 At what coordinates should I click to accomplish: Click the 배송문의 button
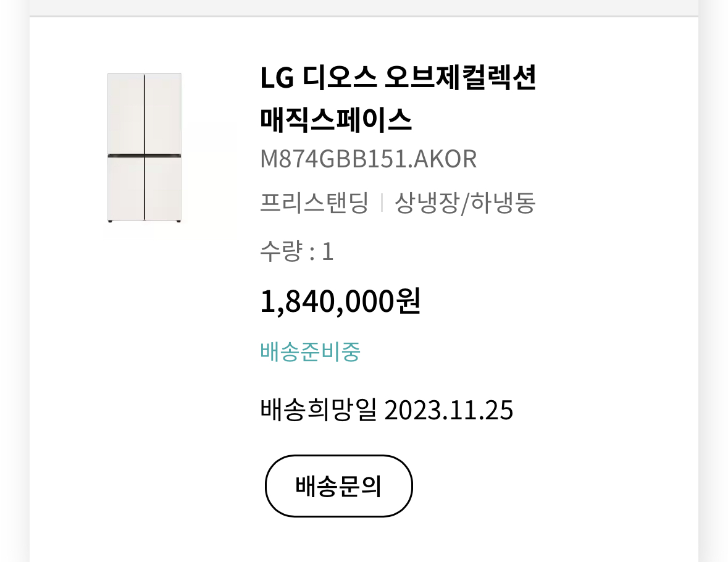point(338,486)
